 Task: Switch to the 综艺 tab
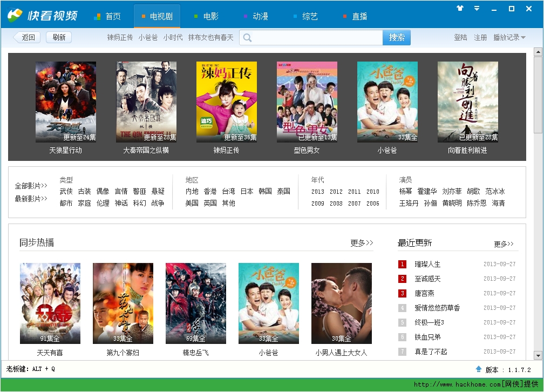(x=305, y=16)
